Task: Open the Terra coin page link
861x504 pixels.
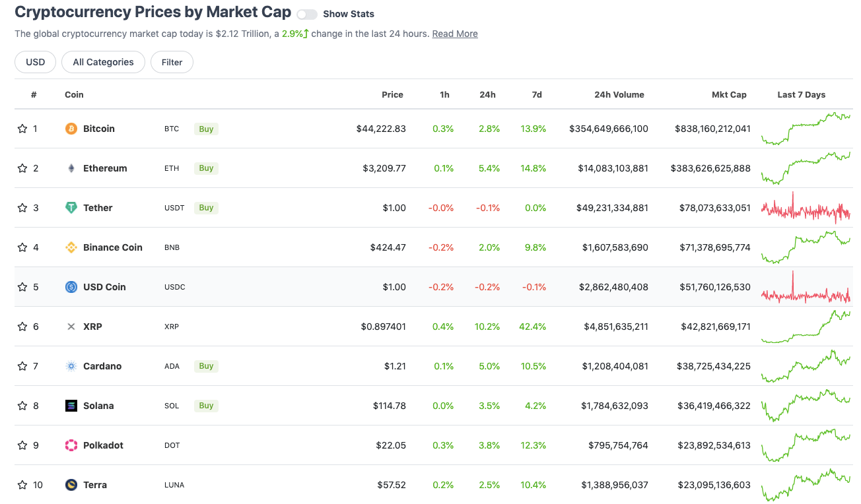Action: (95, 485)
